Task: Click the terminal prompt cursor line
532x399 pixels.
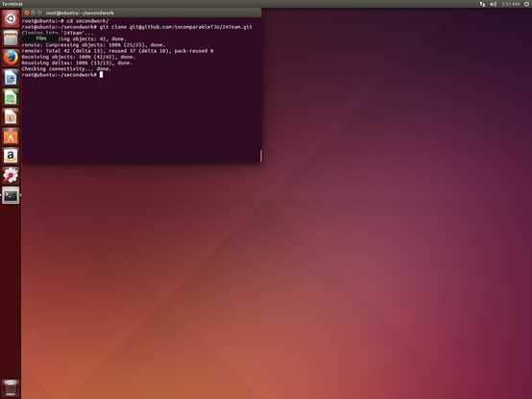Action: click(x=62, y=75)
